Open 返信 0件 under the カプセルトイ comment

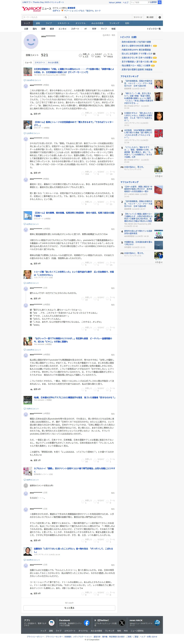[x=35, y=541]
